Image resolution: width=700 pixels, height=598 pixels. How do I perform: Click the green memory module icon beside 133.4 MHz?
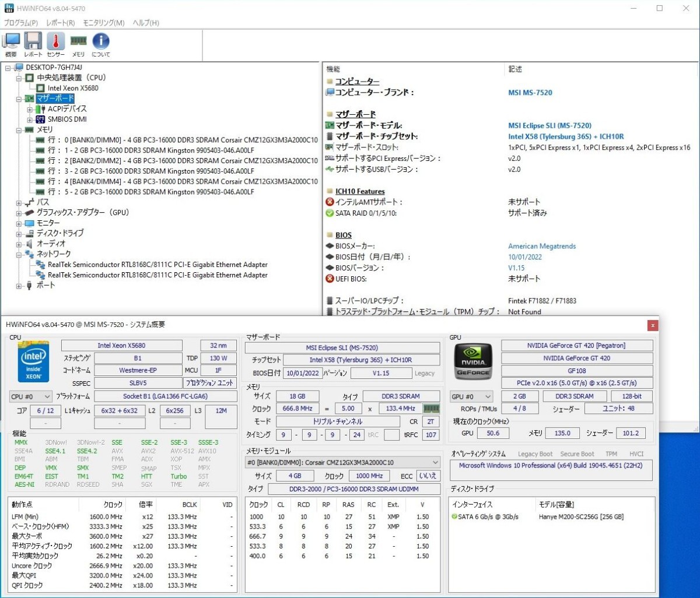click(x=431, y=409)
